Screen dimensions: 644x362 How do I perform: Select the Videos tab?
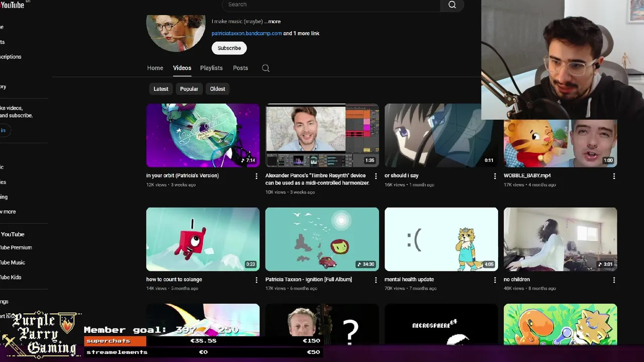point(182,68)
